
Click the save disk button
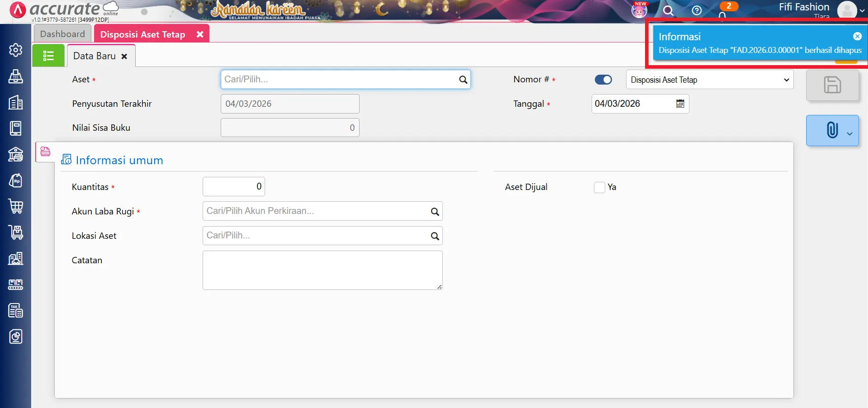coord(832,85)
